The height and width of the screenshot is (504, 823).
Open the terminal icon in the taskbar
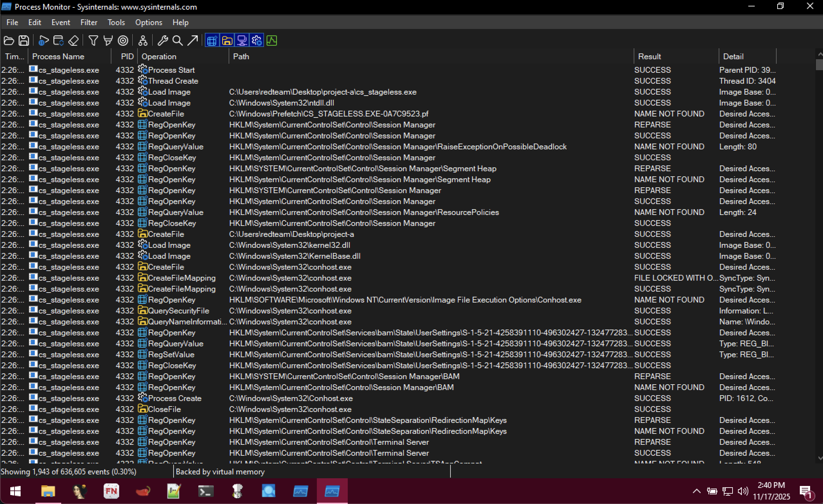(x=206, y=491)
